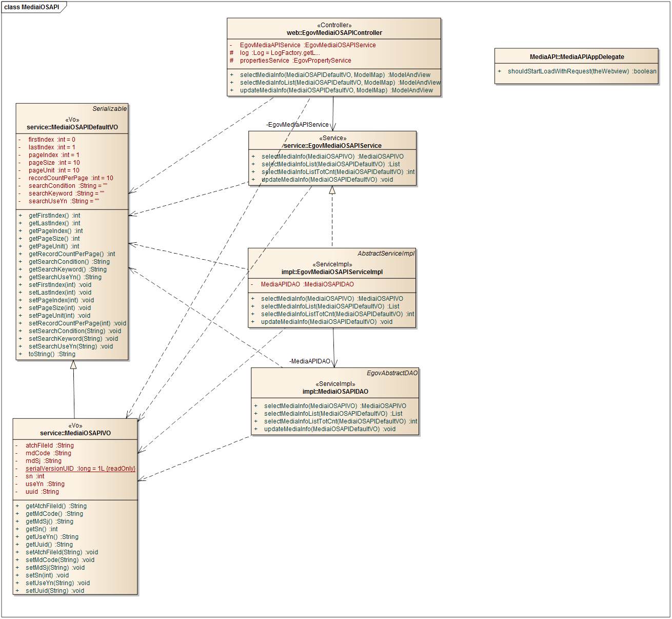Image resolution: width=672 pixels, height=619 pixels.
Task: Select the service::EgovMediaiOSAPIService interface title
Action: tap(332, 145)
